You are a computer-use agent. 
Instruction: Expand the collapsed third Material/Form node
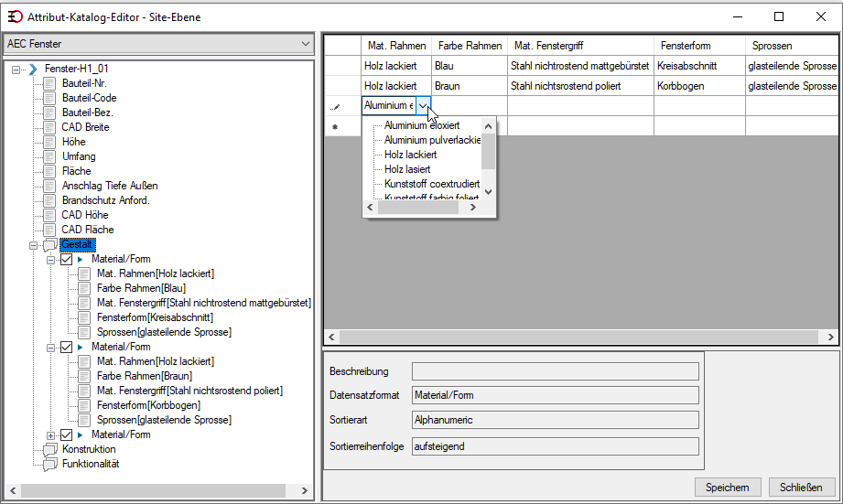click(x=50, y=435)
